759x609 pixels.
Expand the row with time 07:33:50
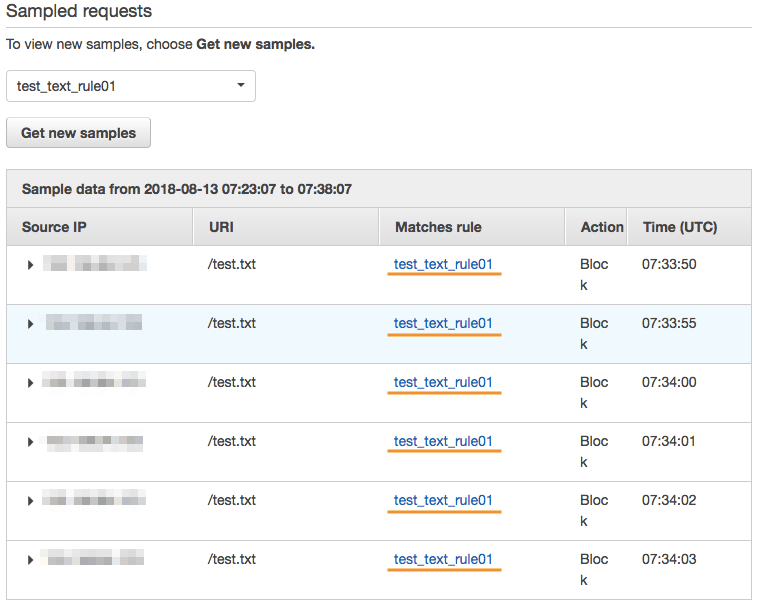click(31, 265)
